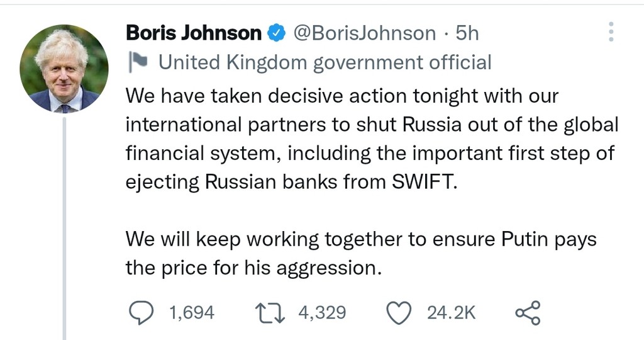
Task: Click the Boris Johnson display name
Action: click(194, 33)
